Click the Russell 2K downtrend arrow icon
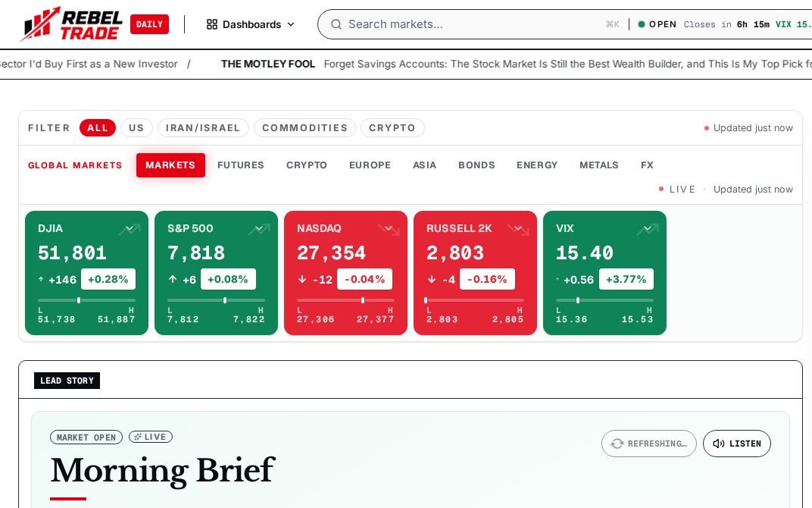 click(518, 229)
